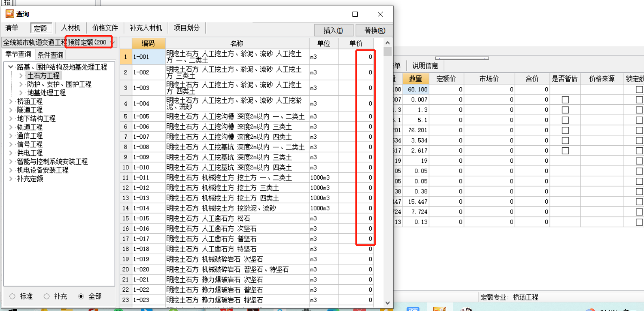Screen dimensions: 644x311
Task: Select the 通信工程 tree item
Action: pos(30,136)
